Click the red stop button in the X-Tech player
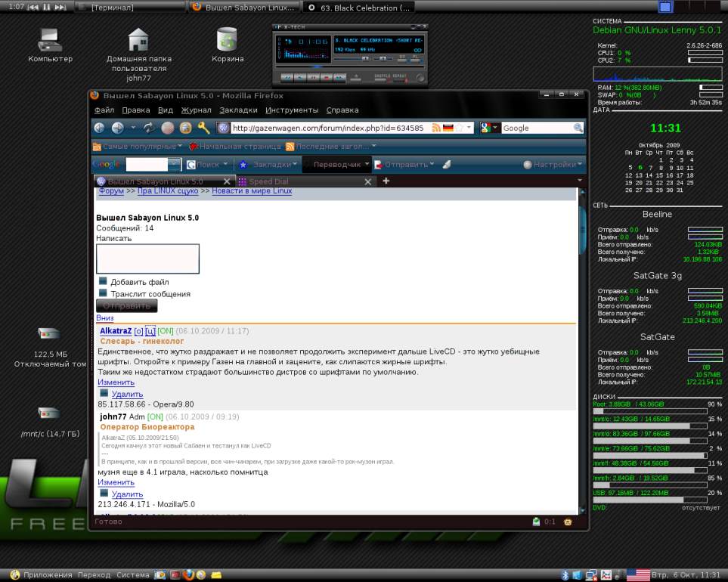The height and width of the screenshot is (582, 728). click(x=327, y=78)
